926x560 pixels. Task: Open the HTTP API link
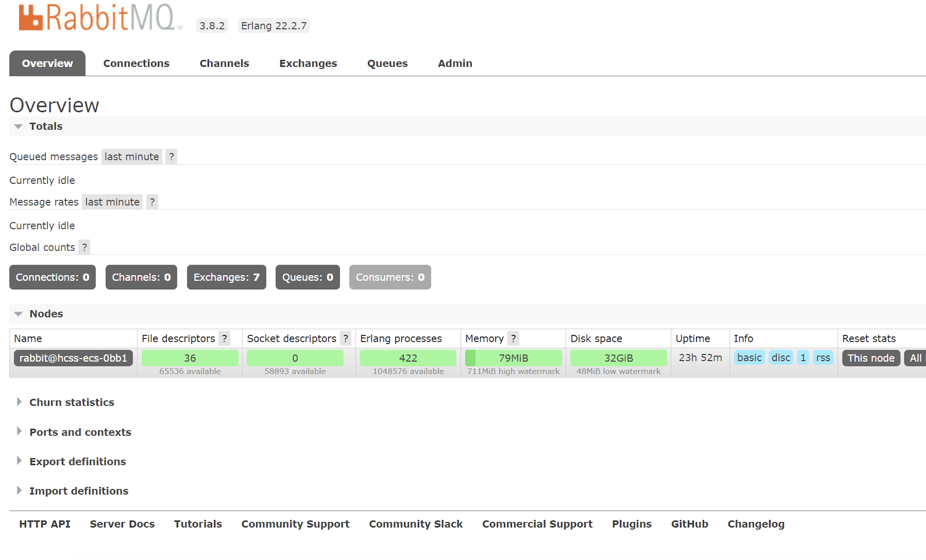coord(45,524)
